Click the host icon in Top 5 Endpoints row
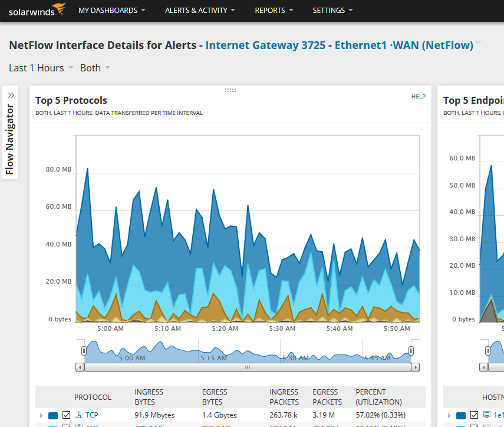 tap(487, 415)
